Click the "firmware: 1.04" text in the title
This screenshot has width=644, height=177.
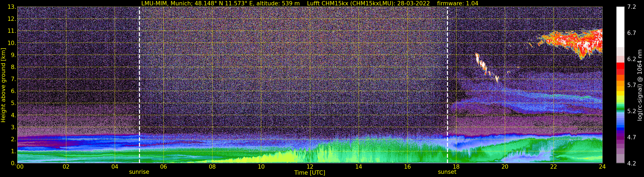click(x=458, y=3)
